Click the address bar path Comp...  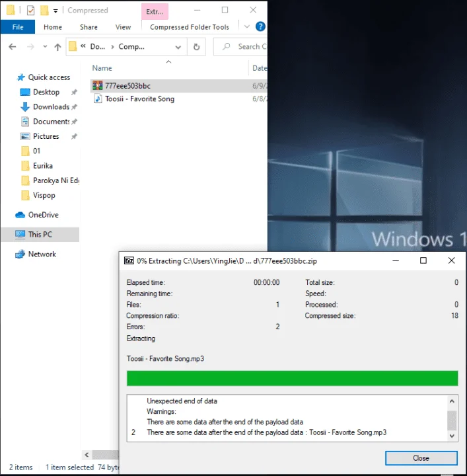point(131,47)
